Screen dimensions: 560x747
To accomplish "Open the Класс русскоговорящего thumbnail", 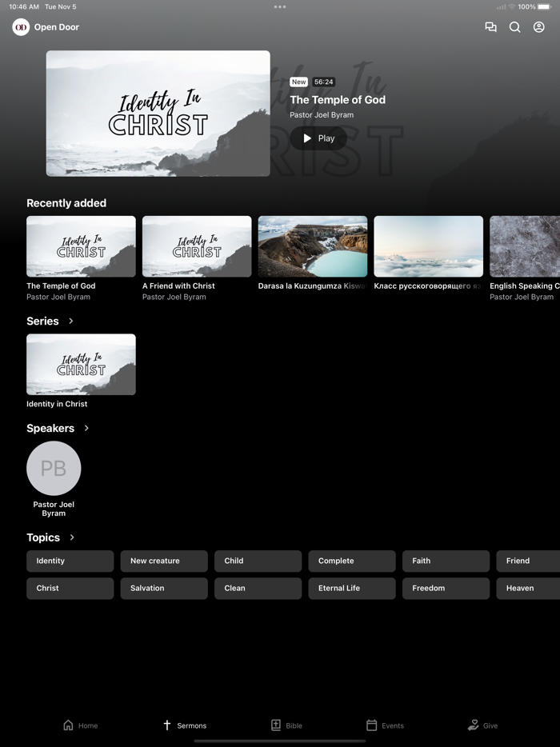I will click(x=429, y=246).
